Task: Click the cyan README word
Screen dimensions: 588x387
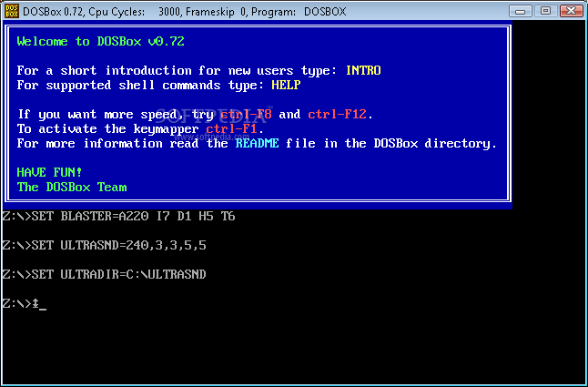Action: 258,144
